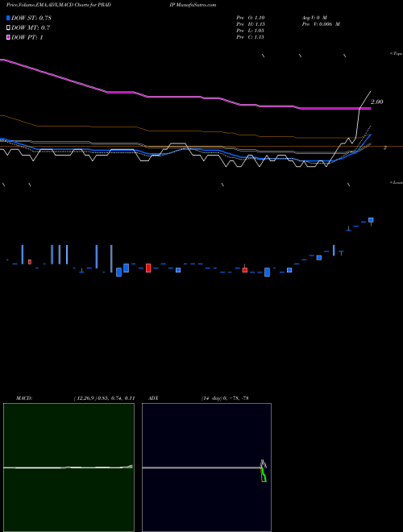Click inside the green MACD chart panel

69,468
